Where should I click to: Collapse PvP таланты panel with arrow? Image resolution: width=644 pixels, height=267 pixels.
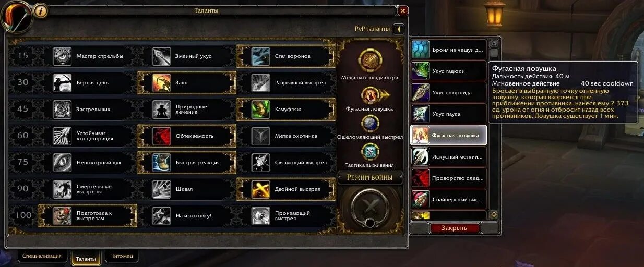398,29
